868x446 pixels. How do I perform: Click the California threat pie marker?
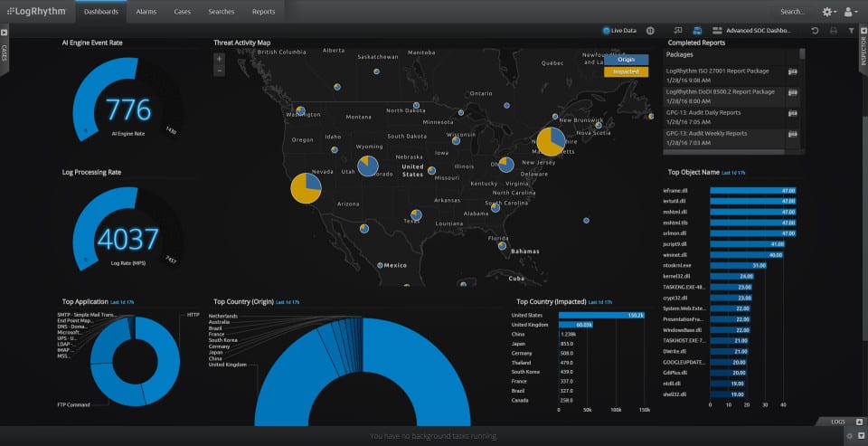pos(307,188)
